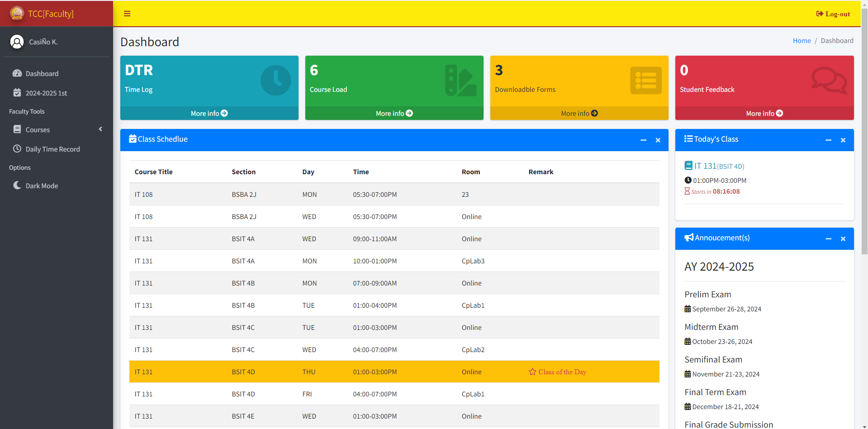Click the star icon next to Class of the Day
Screen dimensions: 868x429
point(532,372)
